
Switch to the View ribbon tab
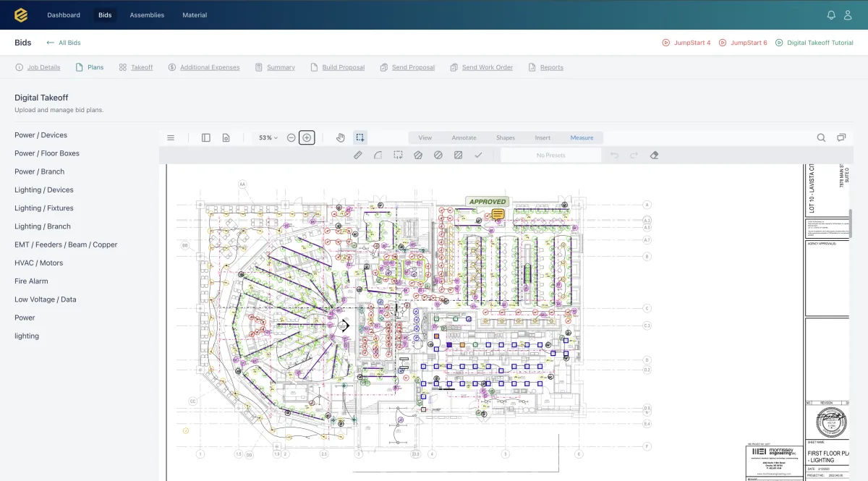(425, 137)
